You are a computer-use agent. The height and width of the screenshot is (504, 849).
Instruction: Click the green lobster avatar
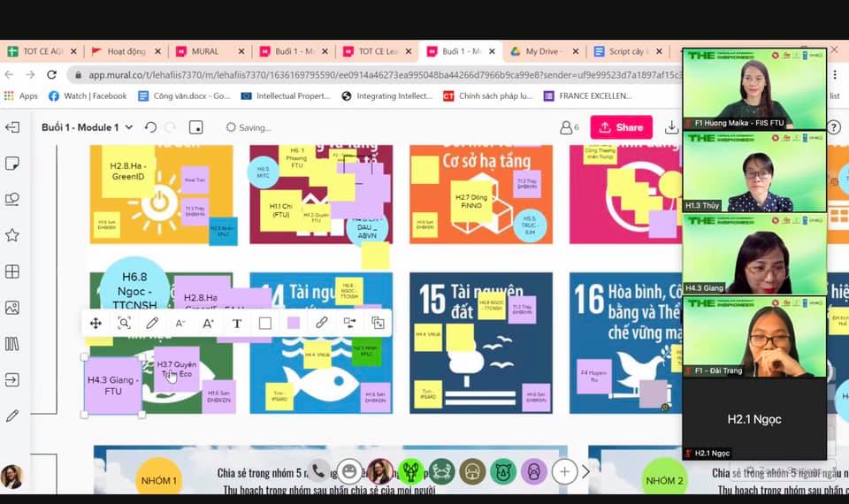tap(411, 471)
